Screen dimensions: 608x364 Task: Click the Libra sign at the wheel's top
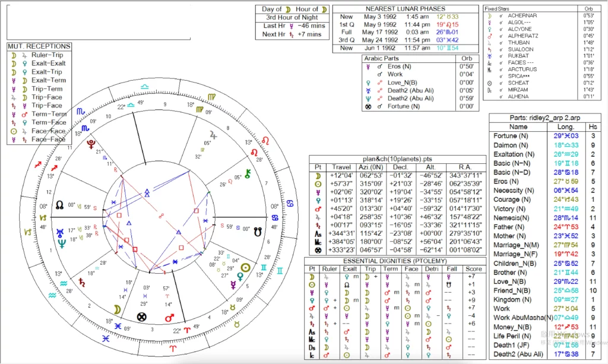pos(145,87)
